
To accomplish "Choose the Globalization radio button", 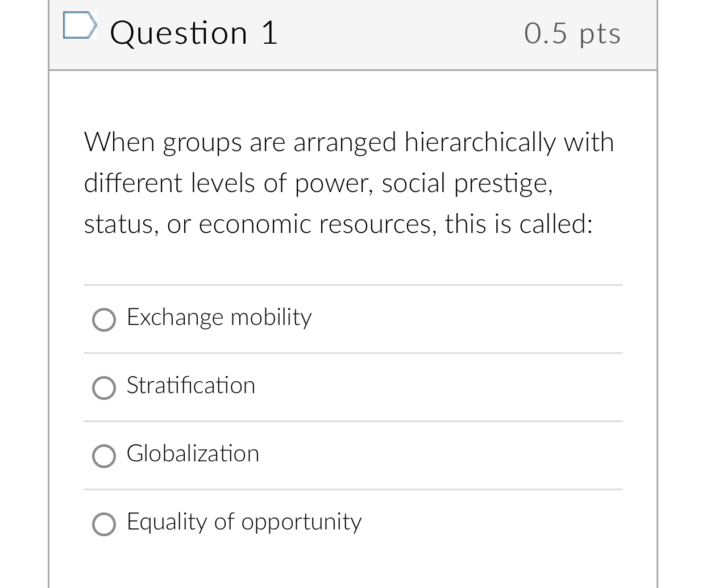I will (x=104, y=456).
